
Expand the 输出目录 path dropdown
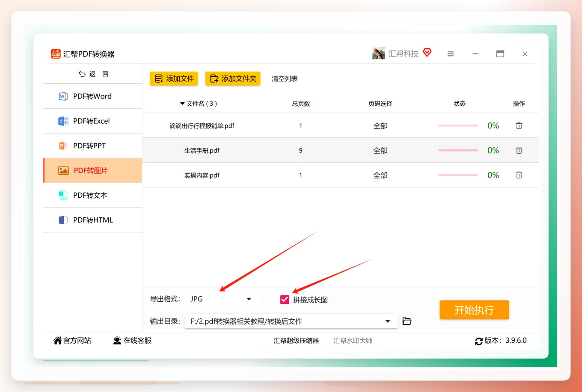(388, 321)
